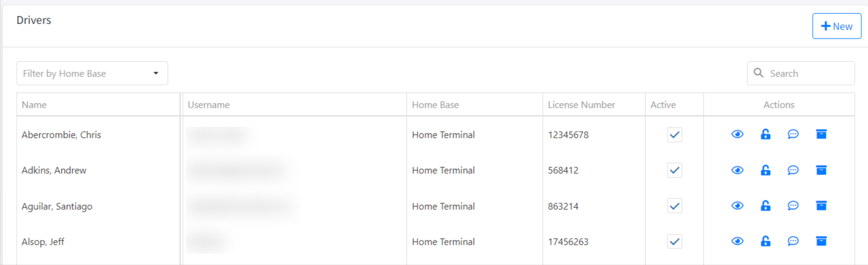
Task: Archive driver Alsop, Jeff with box icon
Action: click(821, 242)
